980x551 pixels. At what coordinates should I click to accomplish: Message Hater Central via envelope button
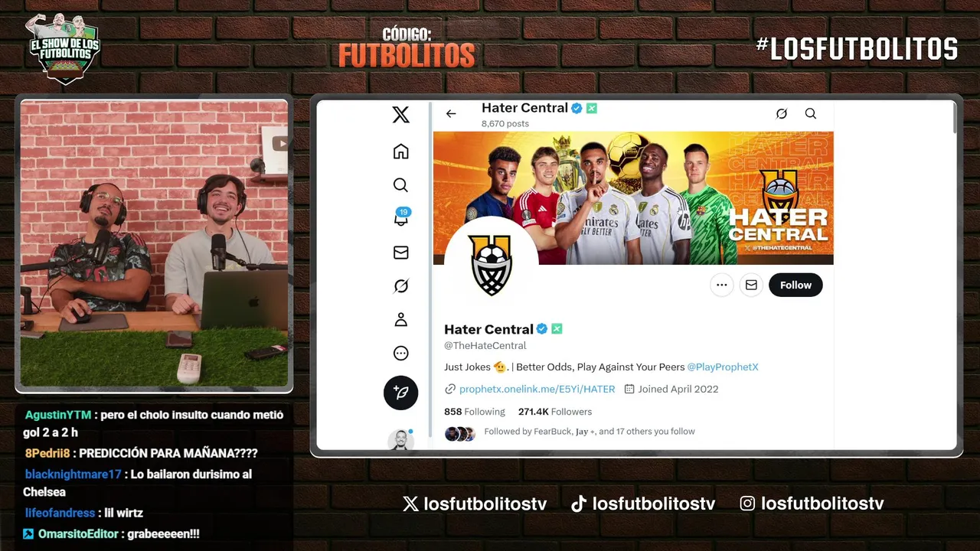[x=751, y=285]
